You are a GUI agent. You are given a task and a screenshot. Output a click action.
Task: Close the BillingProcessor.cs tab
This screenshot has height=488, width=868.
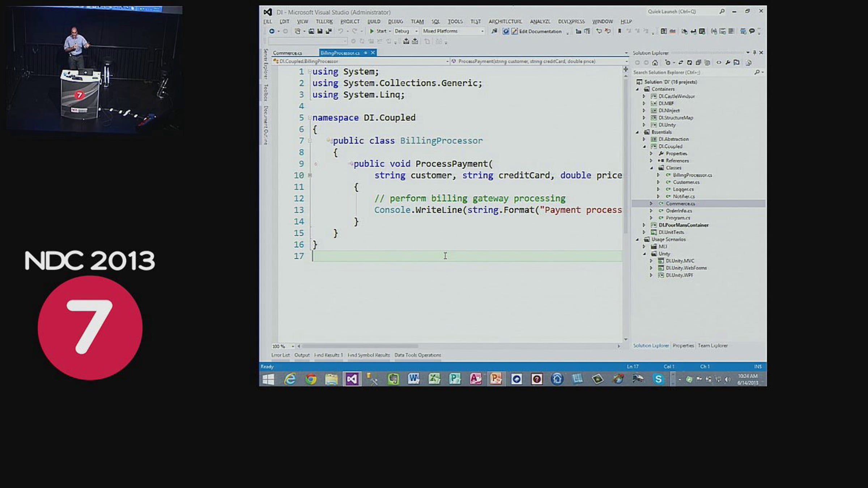click(373, 53)
